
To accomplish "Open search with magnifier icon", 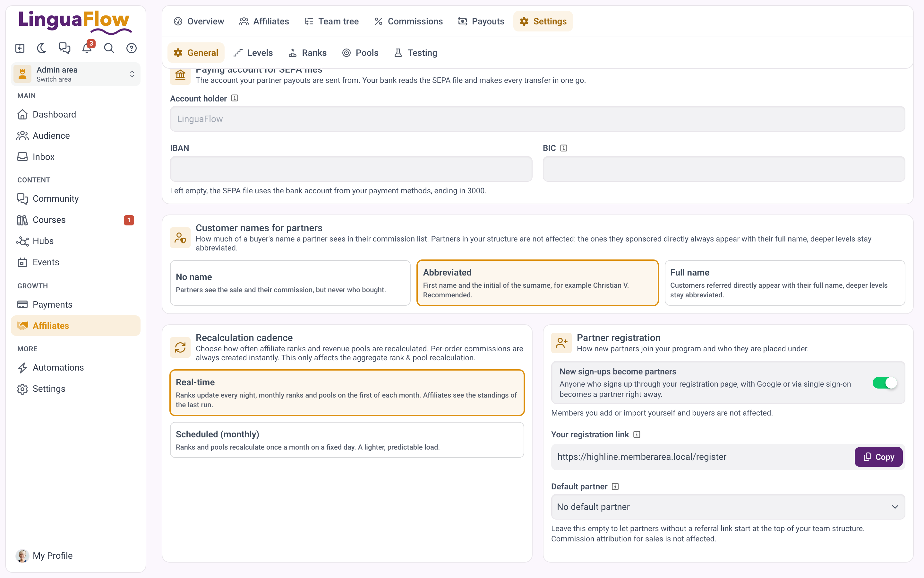I will [x=109, y=48].
